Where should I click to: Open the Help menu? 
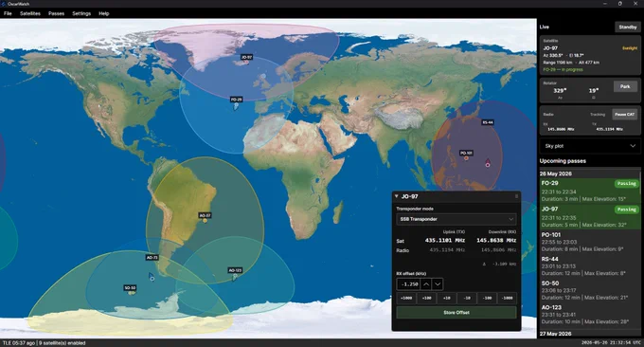pos(104,13)
